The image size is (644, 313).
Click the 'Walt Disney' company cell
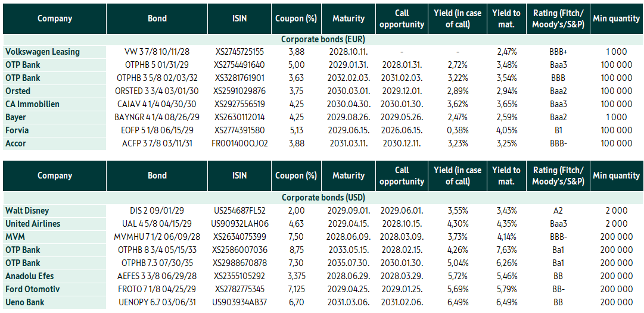coord(54,211)
